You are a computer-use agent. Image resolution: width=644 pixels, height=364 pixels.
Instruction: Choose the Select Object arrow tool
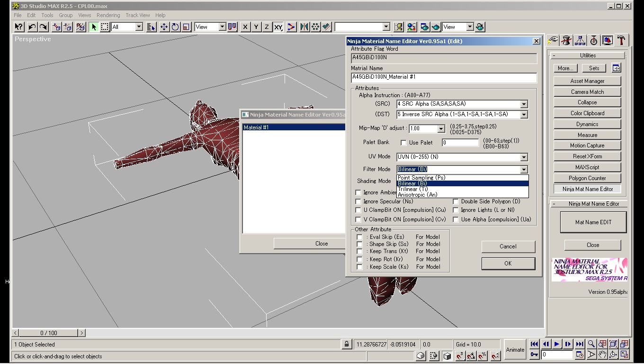(94, 27)
